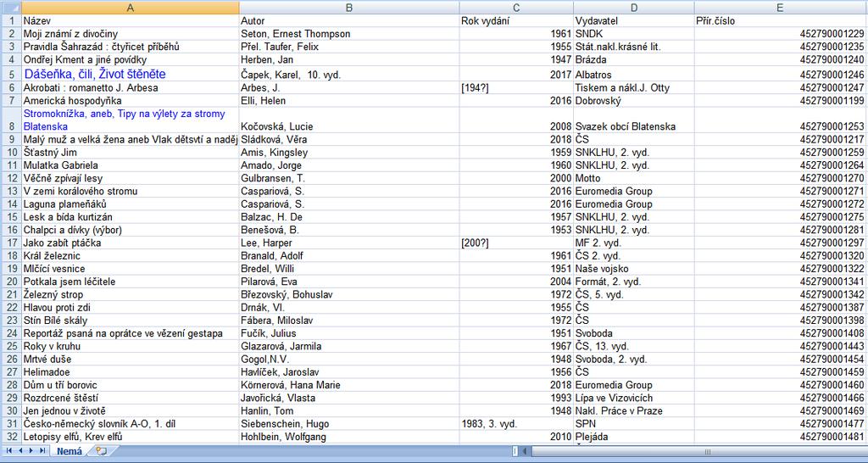Go to previous sheet navigation arrow
Image resolution: width=868 pixels, height=463 pixels.
tap(20, 451)
